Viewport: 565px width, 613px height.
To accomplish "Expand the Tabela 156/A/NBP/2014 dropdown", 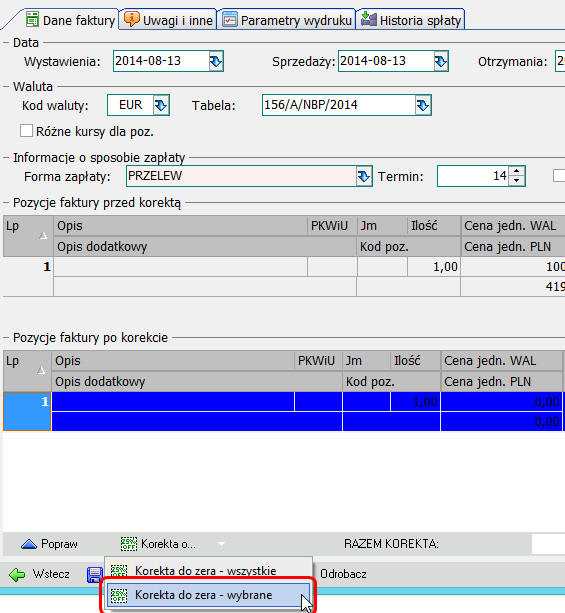I will [422, 105].
